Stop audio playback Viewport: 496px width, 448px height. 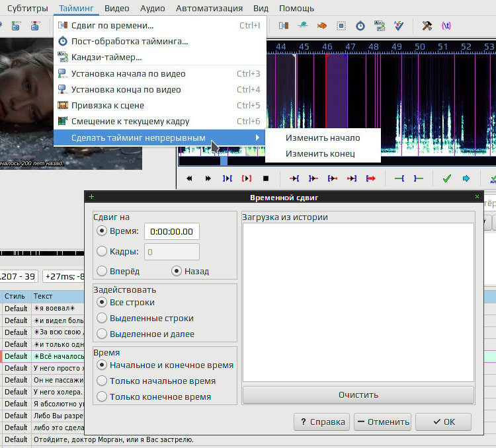pyautogui.click(x=266, y=178)
